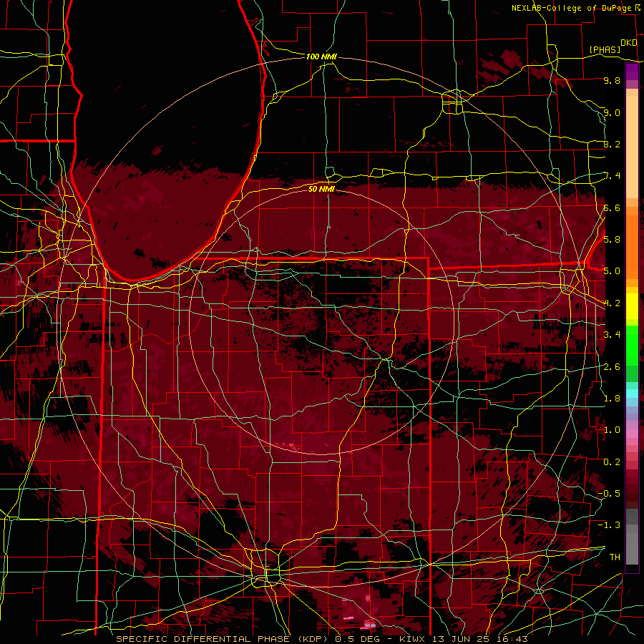Click the DKD label above the color scale
Screen dimensions: 644x644
pyautogui.click(x=628, y=42)
